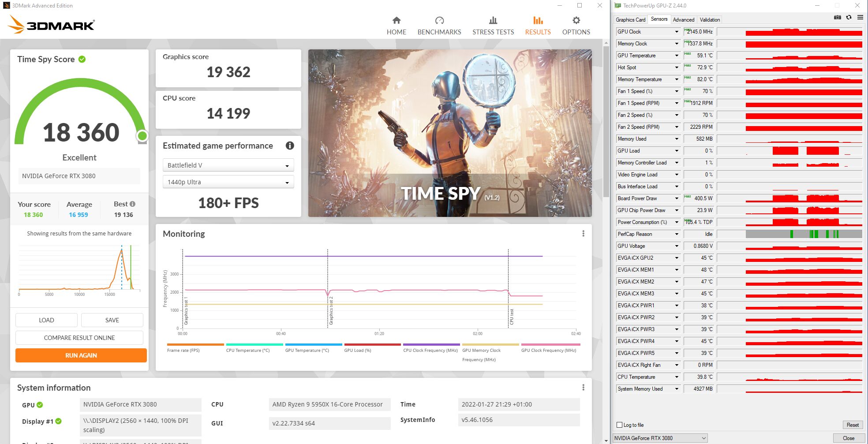Click the "AMD Ryzen 9 5950X 16-Core Processor" field
This screenshot has width=868, height=444.
pyautogui.click(x=330, y=404)
